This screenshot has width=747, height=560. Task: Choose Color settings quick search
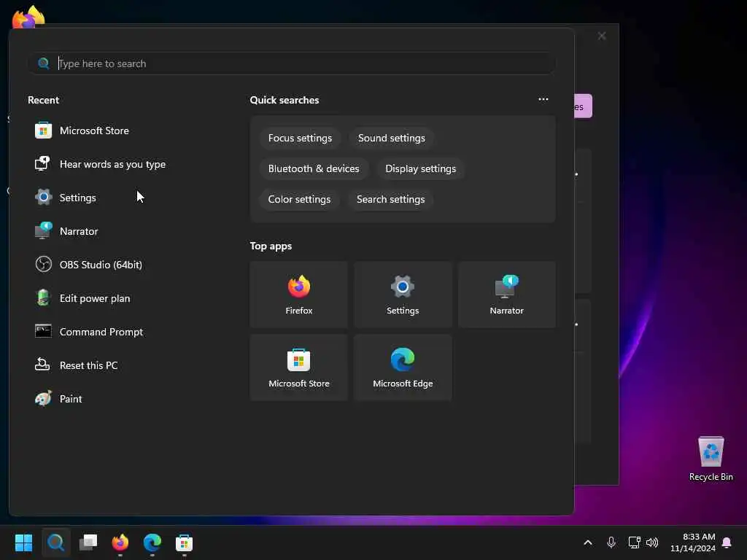coord(299,199)
